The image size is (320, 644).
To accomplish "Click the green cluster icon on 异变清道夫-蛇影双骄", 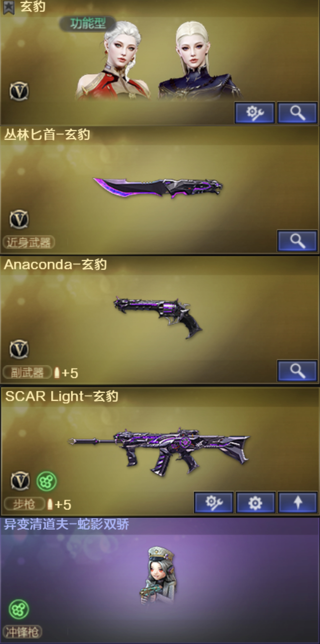I will point(19,609).
